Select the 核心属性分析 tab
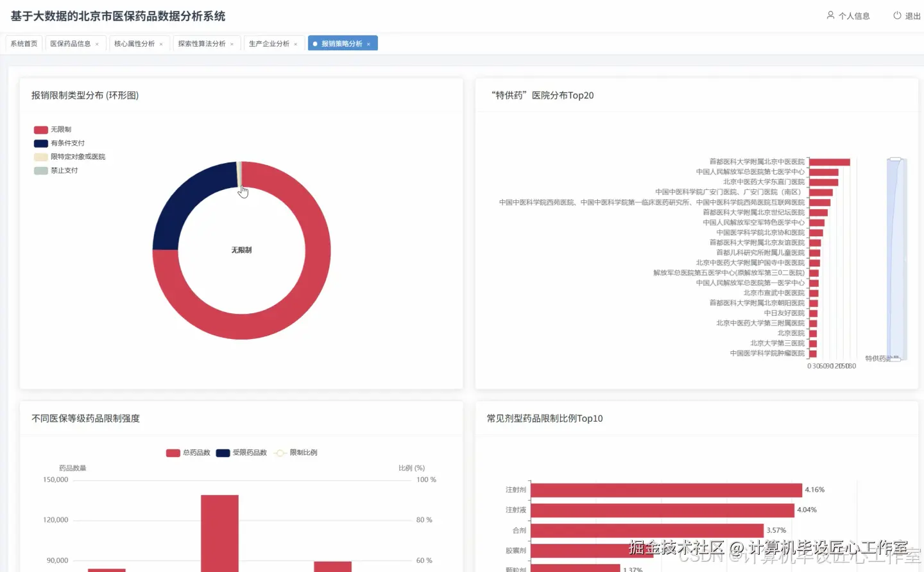This screenshot has height=572, width=924. pos(135,44)
